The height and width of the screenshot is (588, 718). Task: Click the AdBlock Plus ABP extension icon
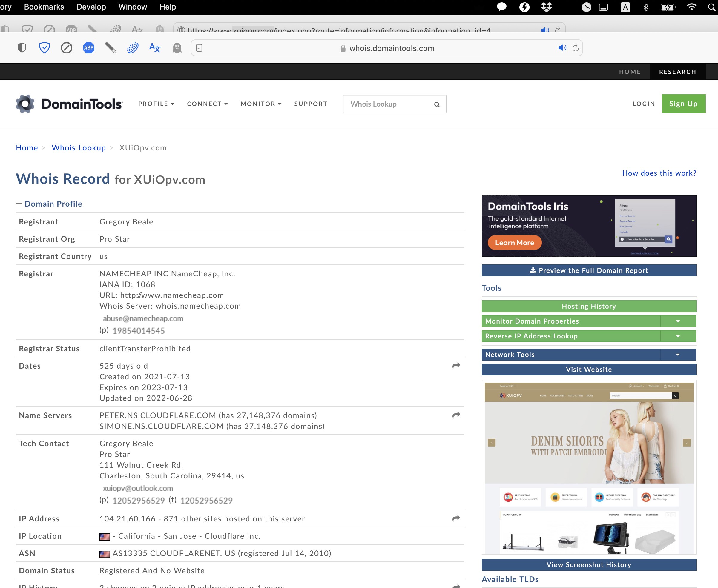point(89,48)
